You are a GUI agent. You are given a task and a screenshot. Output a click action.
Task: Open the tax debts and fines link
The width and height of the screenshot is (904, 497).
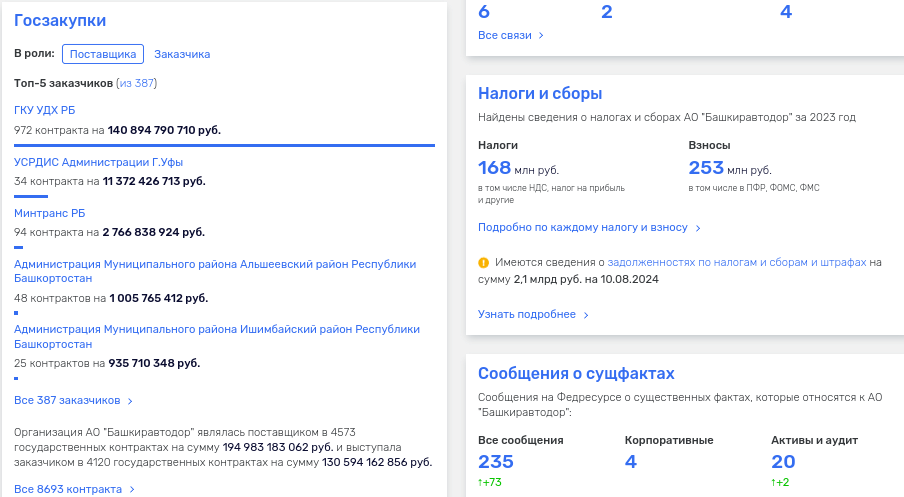coord(737,262)
